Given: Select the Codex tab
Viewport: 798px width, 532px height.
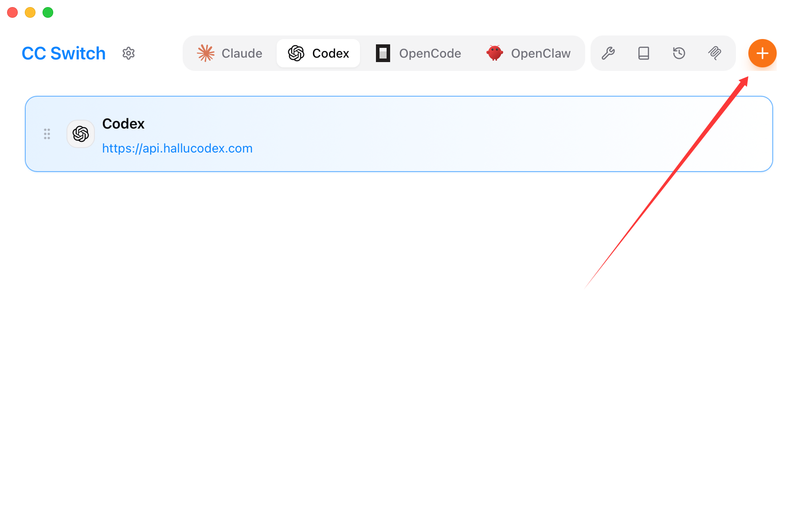Looking at the screenshot, I should pos(318,53).
